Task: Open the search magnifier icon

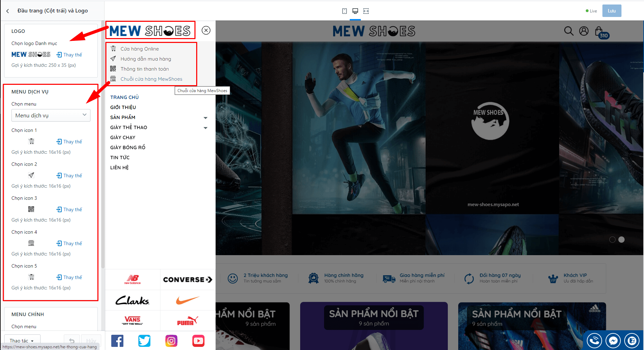Action: 569,31
